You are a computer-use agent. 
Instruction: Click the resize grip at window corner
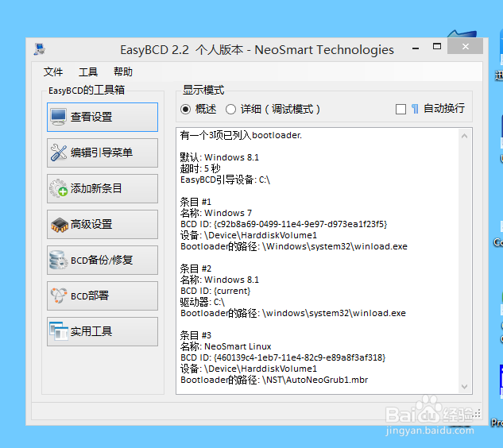pos(477,414)
